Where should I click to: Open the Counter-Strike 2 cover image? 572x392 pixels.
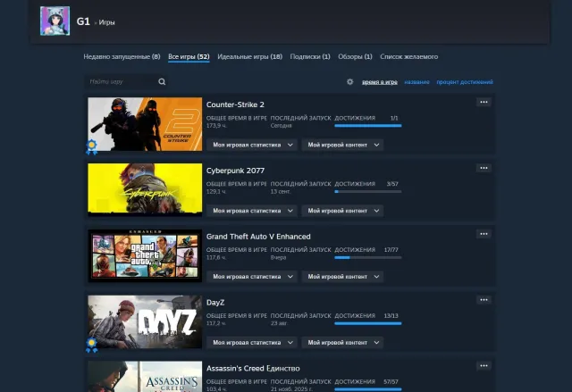(145, 124)
